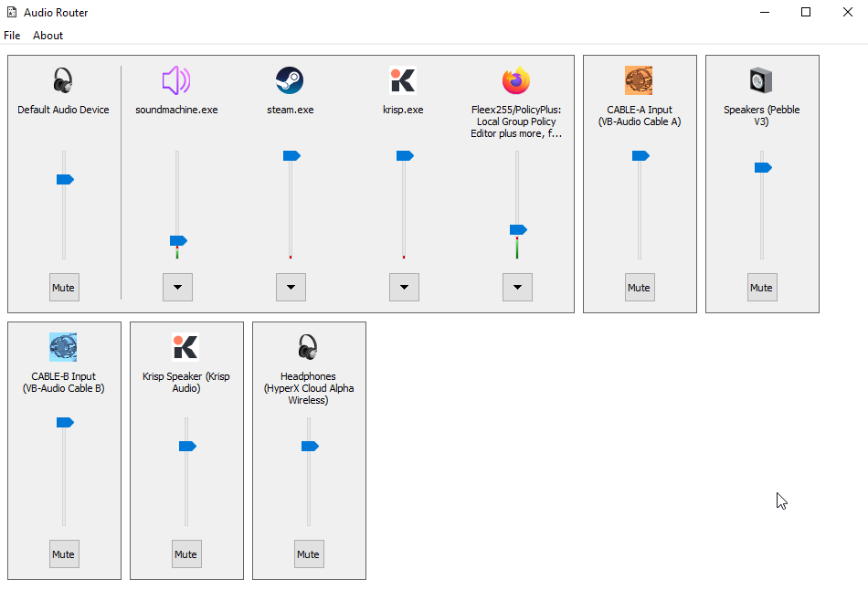Mute the Speakers (Pebble V3) device
Image resolution: width=868 pixels, height=601 pixels.
click(762, 287)
